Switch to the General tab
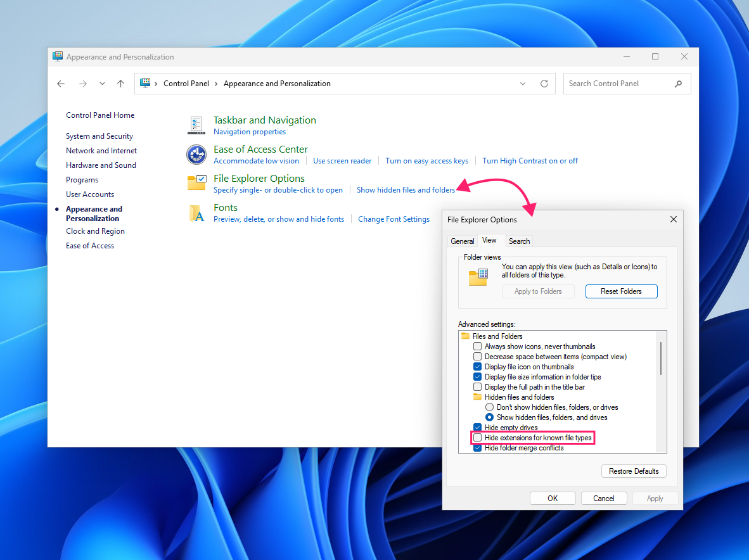Viewport: 749px width, 560px height. [x=463, y=241]
